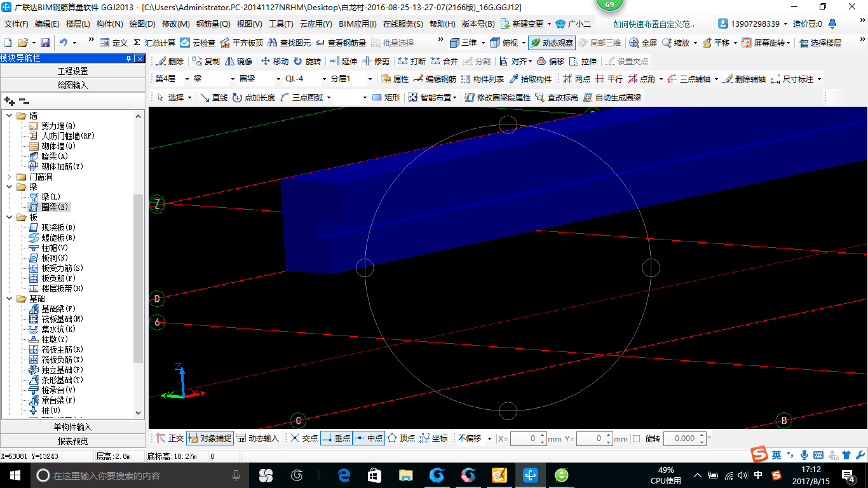The image size is (868, 488).
Task: Open 单构件输入 section
Action: (72, 427)
